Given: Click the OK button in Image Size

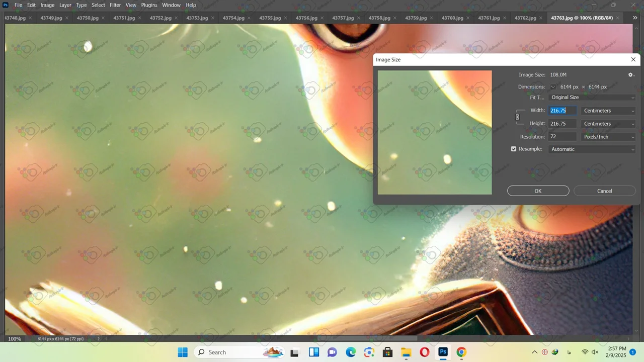Looking at the screenshot, I should [x=538, y=191].
